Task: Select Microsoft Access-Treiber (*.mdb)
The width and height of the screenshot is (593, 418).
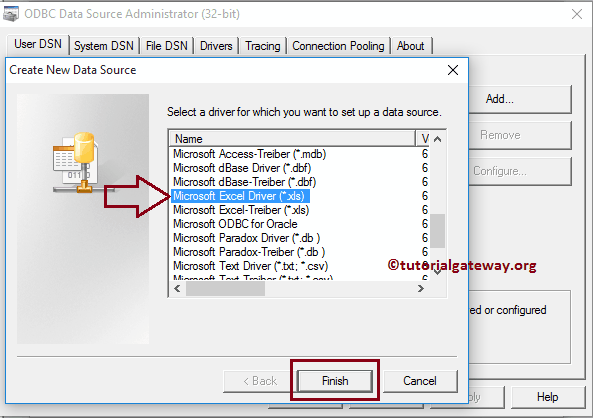Action: pyautogui.click(x=250, y=154)
